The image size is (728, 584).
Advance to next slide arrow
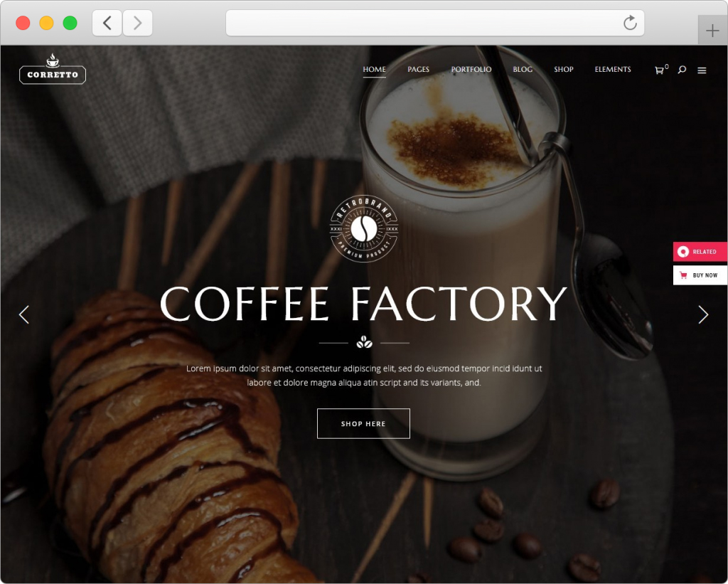coord(703,314)
